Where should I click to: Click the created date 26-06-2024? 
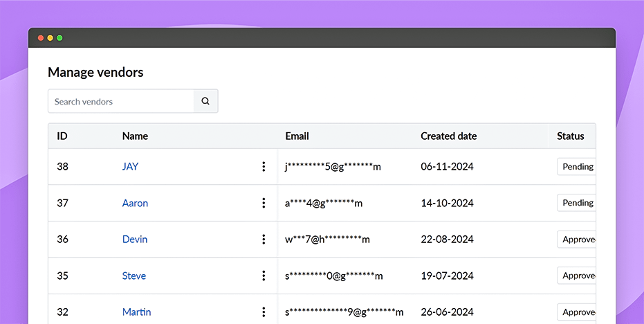coord(448,312)
